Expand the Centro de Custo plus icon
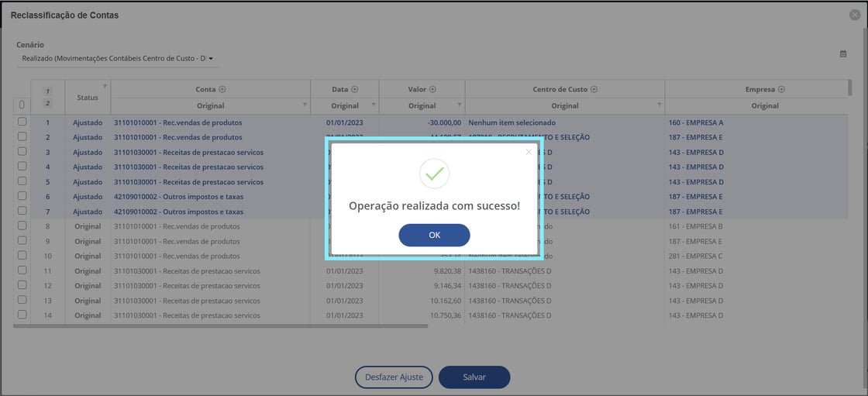Image resolution: width=868 pixels, height=396 pixels. (x=593, y=88)
